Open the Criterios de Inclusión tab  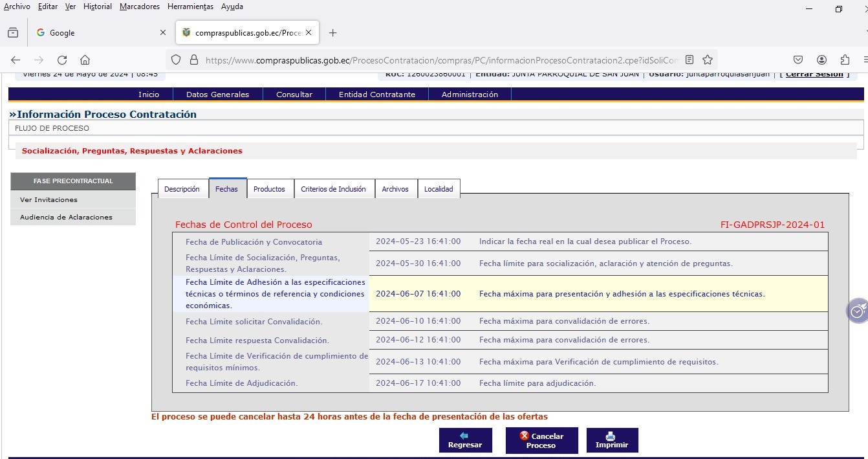(334, 189)
